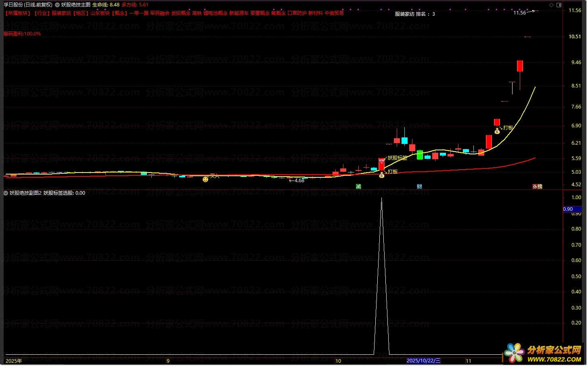
Task: Click the upper 打板 label near 6.90
Action: tap(508, 128)
